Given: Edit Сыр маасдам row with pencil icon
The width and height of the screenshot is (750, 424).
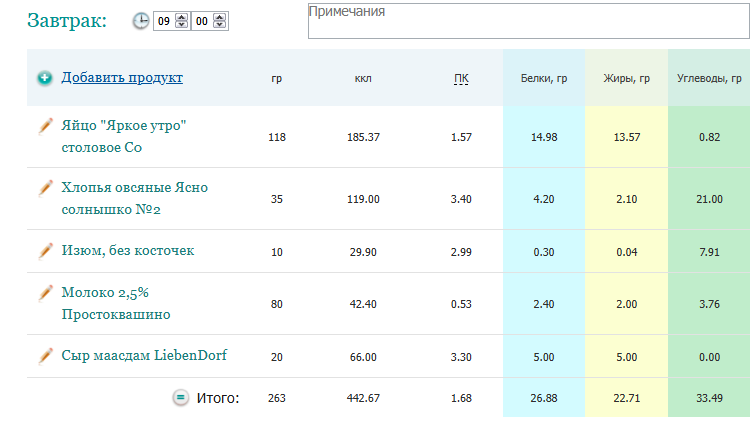Looking at the screenshot, I should coord(45,356).
